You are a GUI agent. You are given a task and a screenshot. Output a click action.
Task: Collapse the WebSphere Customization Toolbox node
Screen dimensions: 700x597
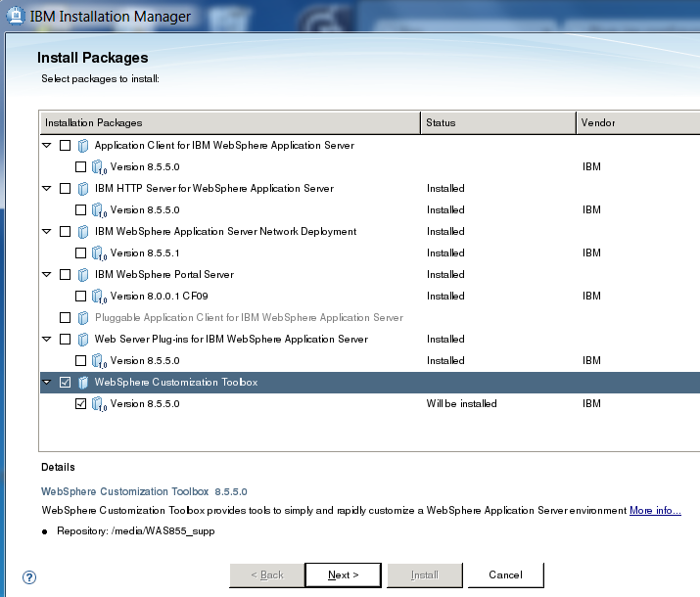[46, 382]
